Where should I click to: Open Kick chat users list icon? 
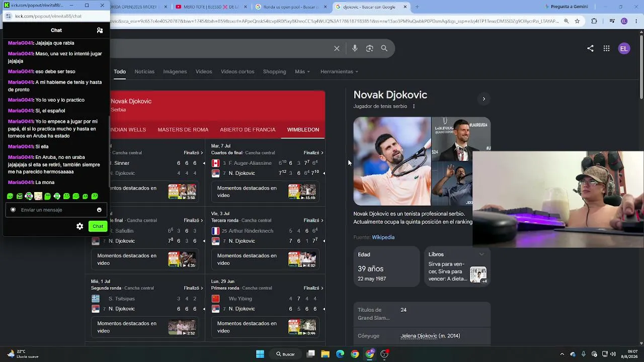tap(100, 30)
